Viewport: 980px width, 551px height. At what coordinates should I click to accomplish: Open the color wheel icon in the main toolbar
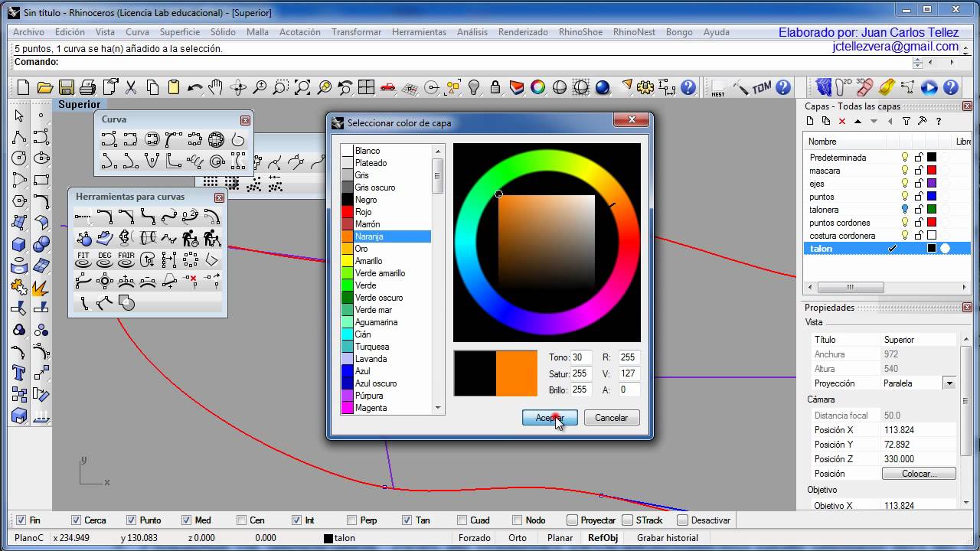tap(537, 87)
